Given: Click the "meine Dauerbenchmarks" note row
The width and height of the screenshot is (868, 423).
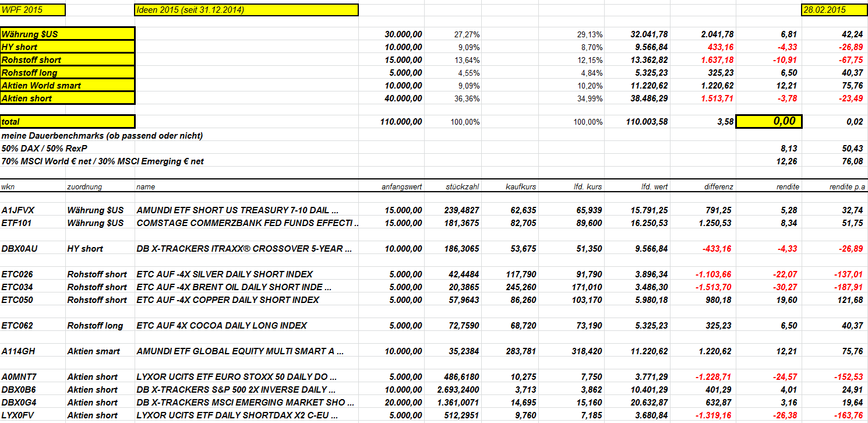Looking at the screenshot, I should click(x=102, y=136).
